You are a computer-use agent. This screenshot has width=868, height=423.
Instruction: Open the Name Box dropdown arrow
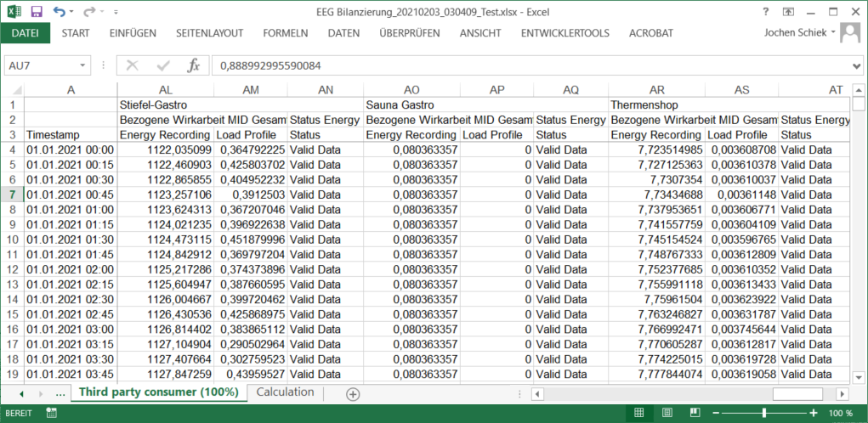pos(82,65)
